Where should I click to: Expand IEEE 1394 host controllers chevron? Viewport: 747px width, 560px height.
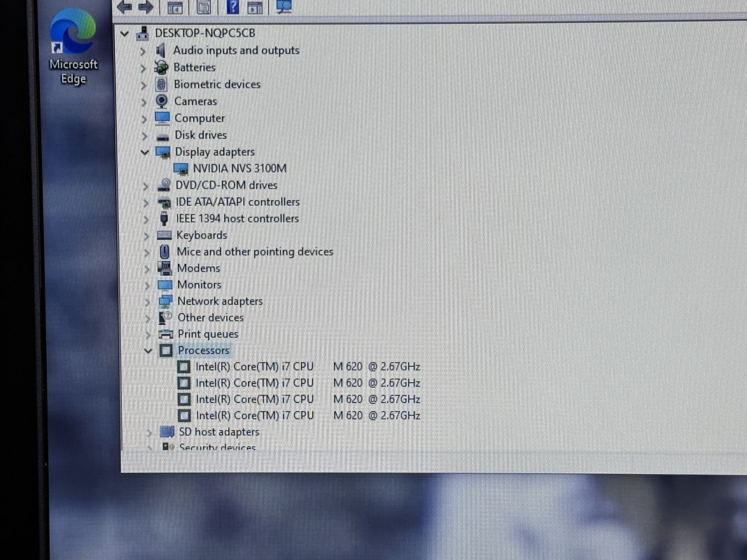146,220
